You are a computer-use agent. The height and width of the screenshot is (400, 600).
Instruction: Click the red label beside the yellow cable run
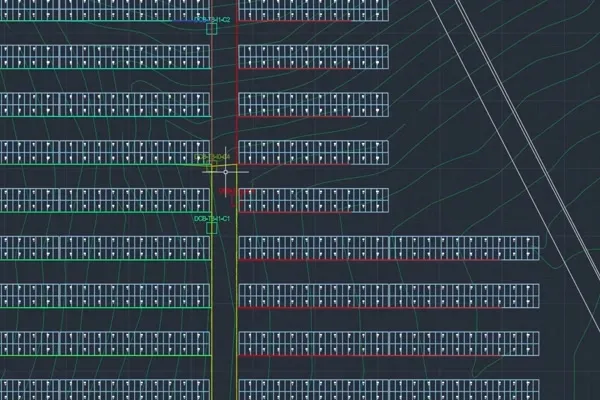[x=236, y=191]
